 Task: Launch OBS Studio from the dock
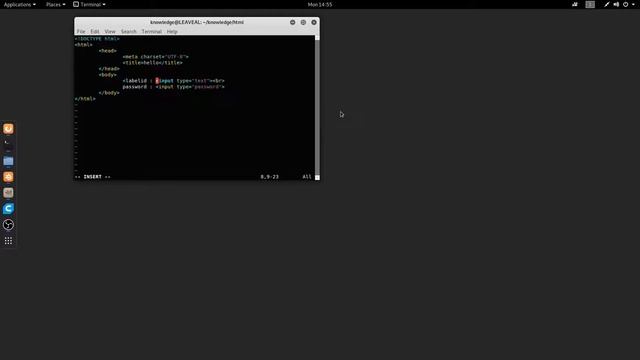click(x=8, y=224)
